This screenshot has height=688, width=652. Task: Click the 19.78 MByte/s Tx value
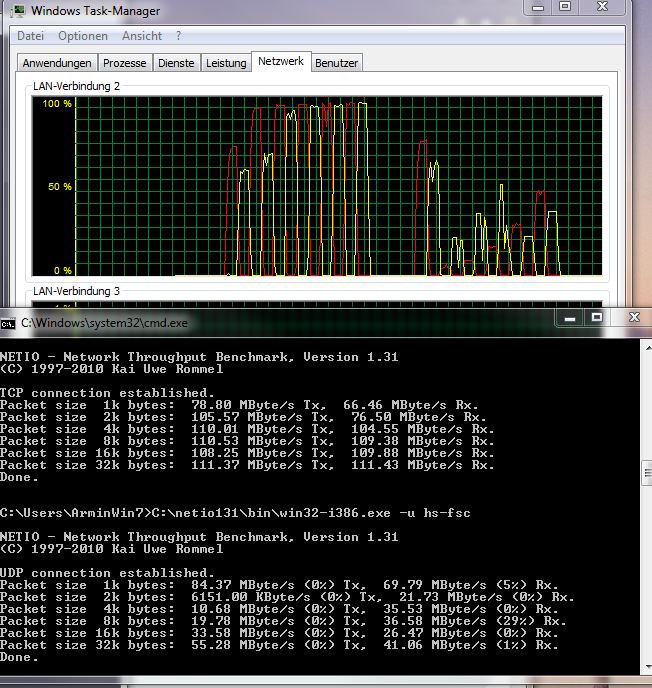click(x=279, y=621)
